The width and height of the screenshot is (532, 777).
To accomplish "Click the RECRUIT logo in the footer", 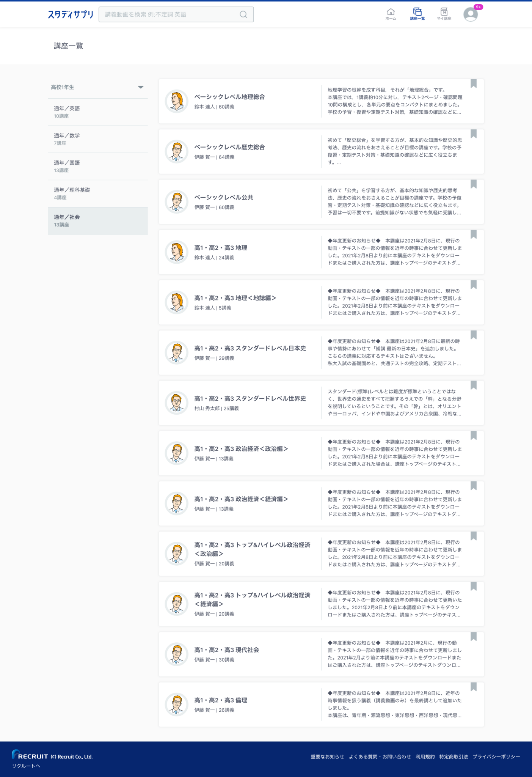I will (x=30, y=755).
